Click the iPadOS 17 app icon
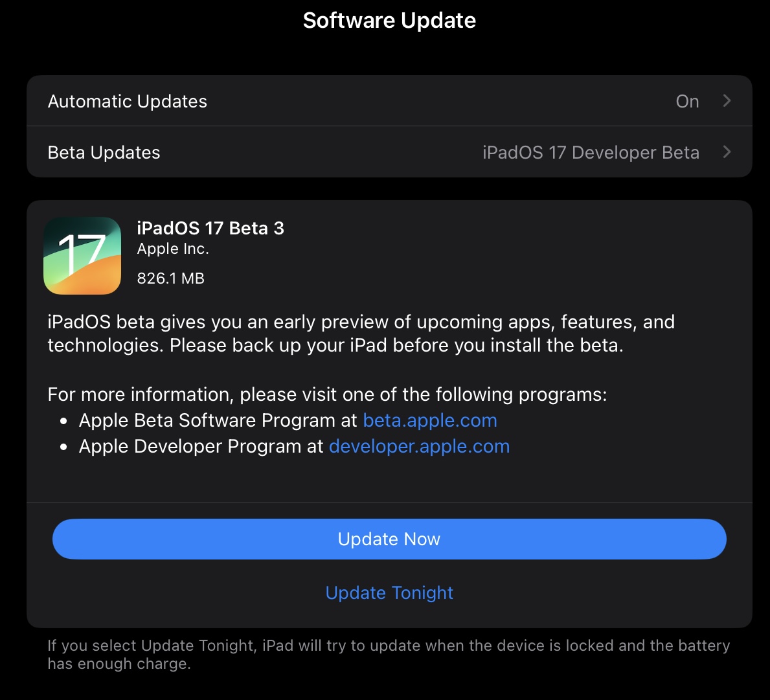 82,256
